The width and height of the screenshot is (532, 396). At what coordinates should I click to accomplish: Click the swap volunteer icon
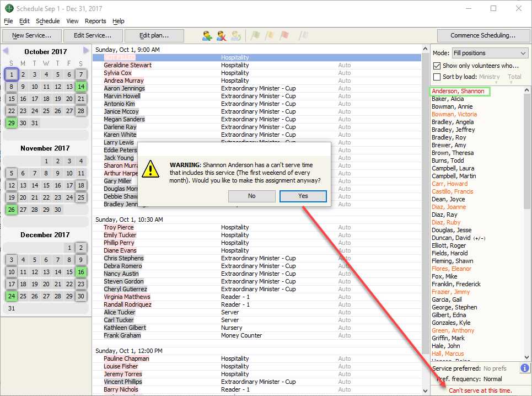pos(236,36)
